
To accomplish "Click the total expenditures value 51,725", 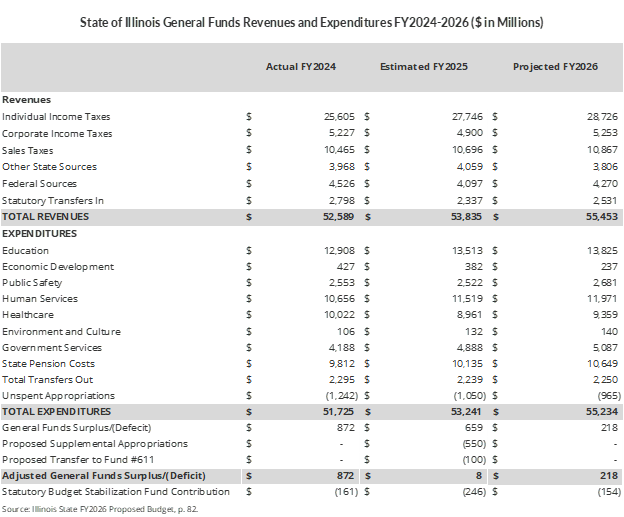I will [338, 412].
